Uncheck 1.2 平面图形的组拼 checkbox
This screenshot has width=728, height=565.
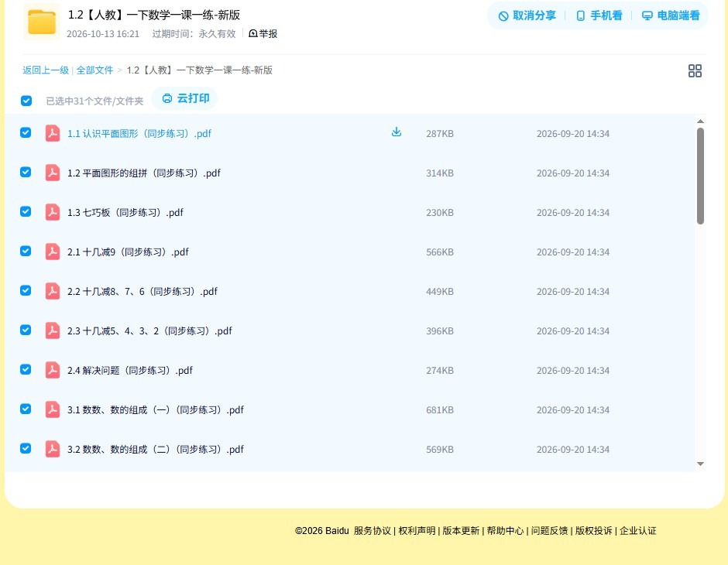click(26, 172)
